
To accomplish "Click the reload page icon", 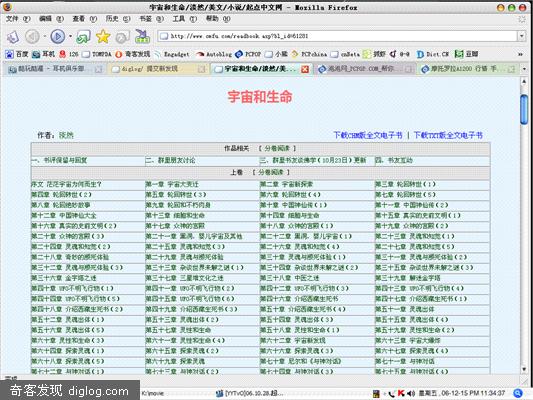I will click(83, 36).
